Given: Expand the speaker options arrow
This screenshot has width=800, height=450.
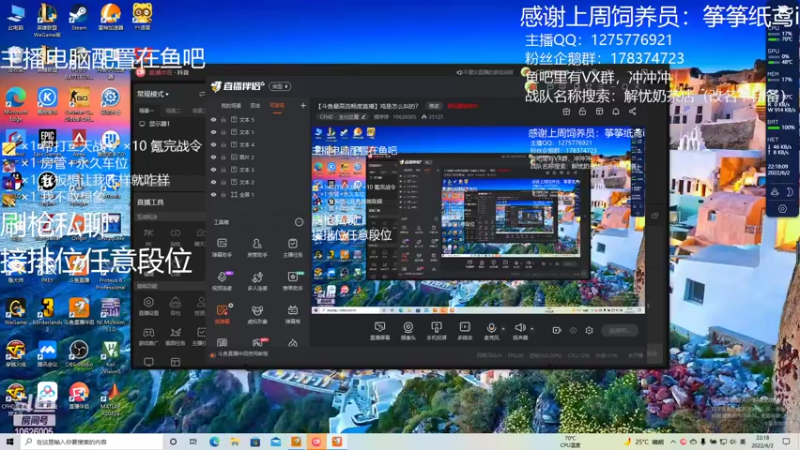Looking at the screenshot, I should (532, 329).
